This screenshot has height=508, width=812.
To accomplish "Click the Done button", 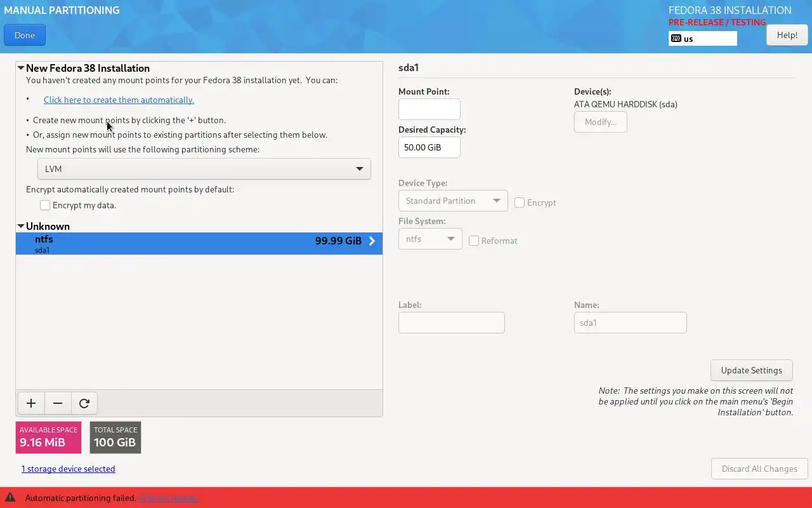I will tap(25, 35).
